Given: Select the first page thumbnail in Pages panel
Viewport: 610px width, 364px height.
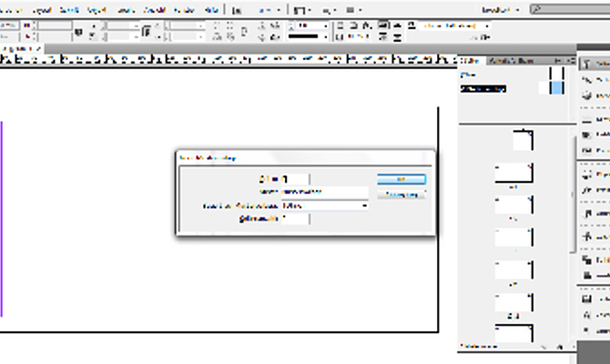Looking at the screenshot, I should click(522, 141).
